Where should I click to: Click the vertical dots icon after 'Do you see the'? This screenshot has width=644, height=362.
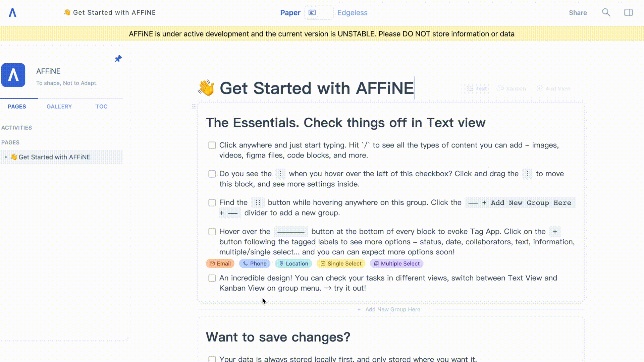point(280,174)
